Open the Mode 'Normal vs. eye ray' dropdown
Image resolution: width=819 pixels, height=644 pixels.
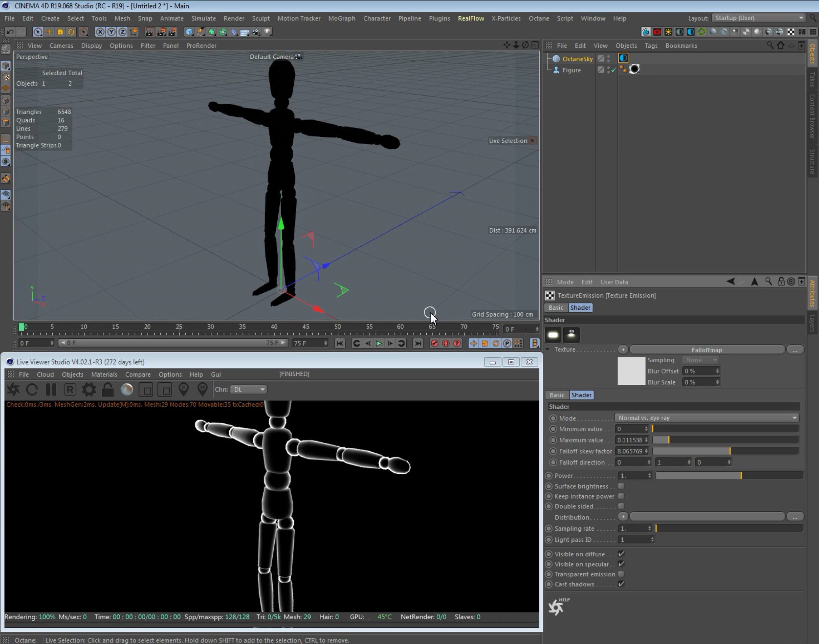[x=707, y=418]
